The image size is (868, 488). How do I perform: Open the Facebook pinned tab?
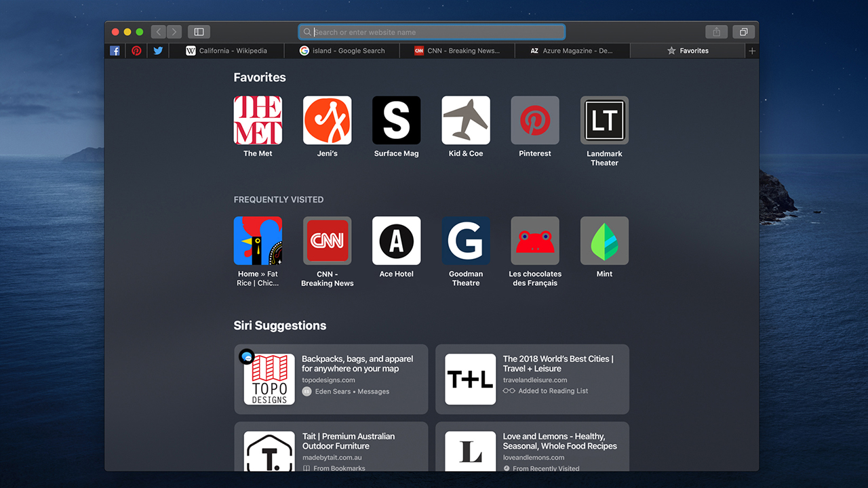(115, 51)
